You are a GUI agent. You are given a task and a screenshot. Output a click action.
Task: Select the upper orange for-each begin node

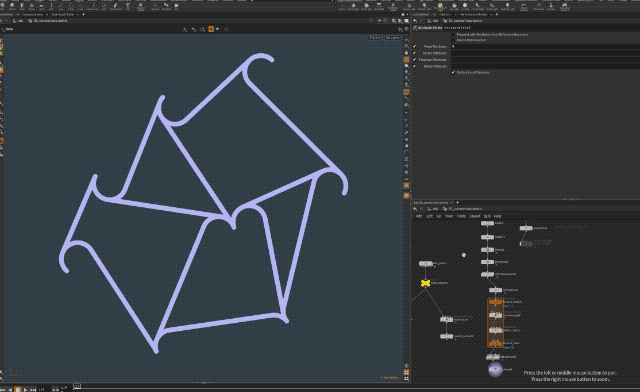[495, 302]
